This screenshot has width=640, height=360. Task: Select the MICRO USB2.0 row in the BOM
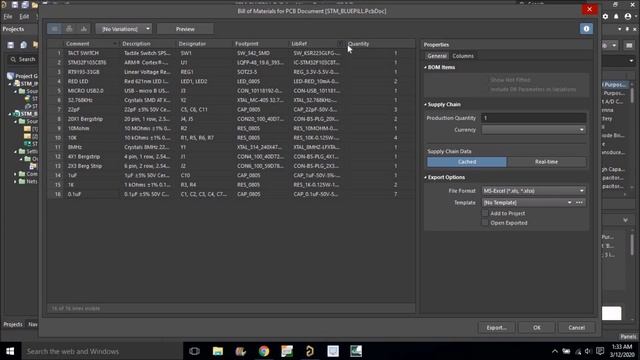(x=231, y=91)
